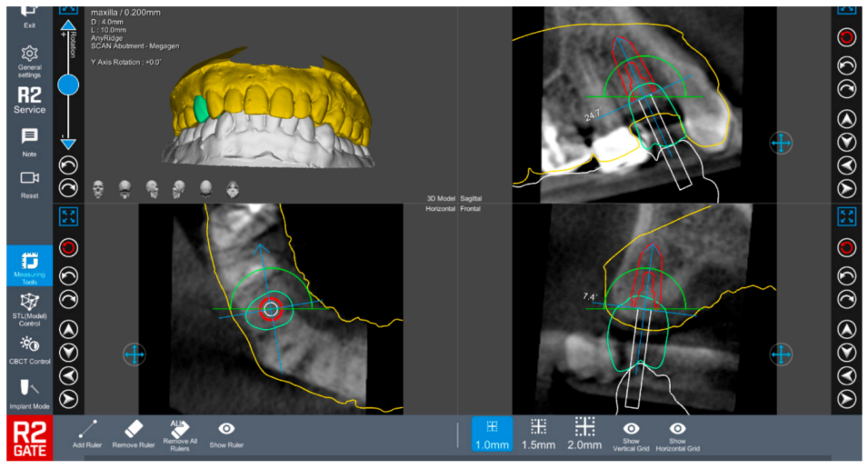Screen dimensions: 868x469
Task: Expand the frontal view to fullscreen
Action: [846, 216]
